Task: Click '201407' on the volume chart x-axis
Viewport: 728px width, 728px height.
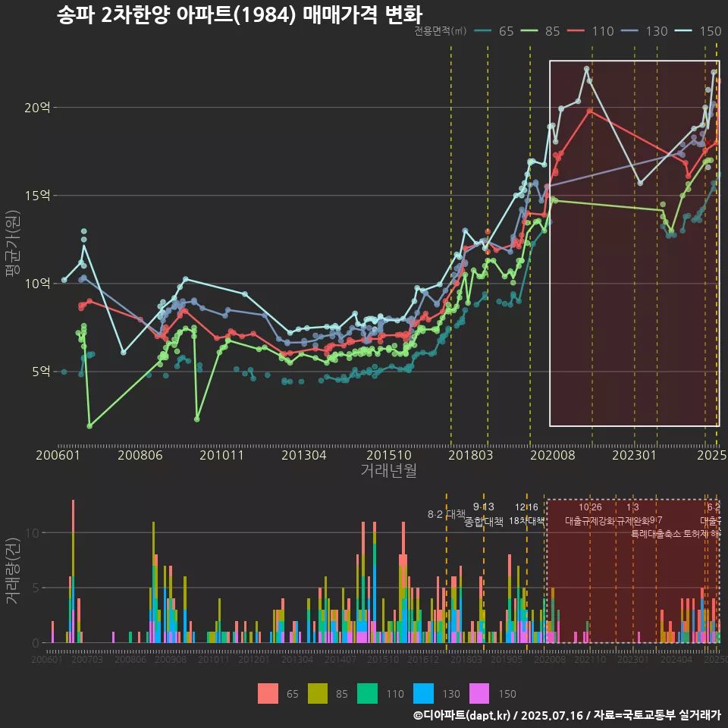Action: click(340, 659)
